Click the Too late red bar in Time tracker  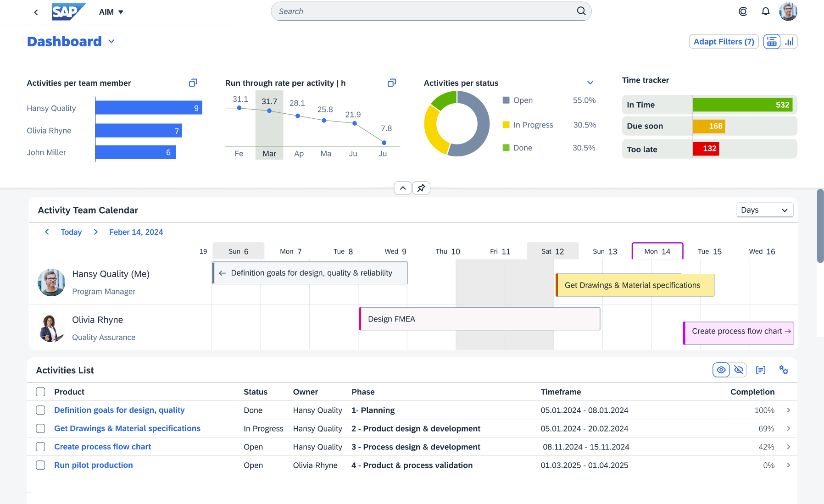click(x=707, y=149)
